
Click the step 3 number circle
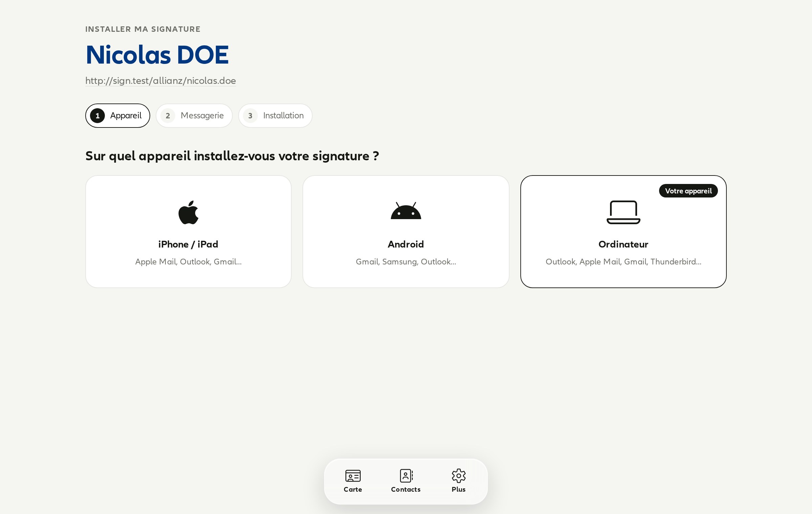(x=250, y=116)
